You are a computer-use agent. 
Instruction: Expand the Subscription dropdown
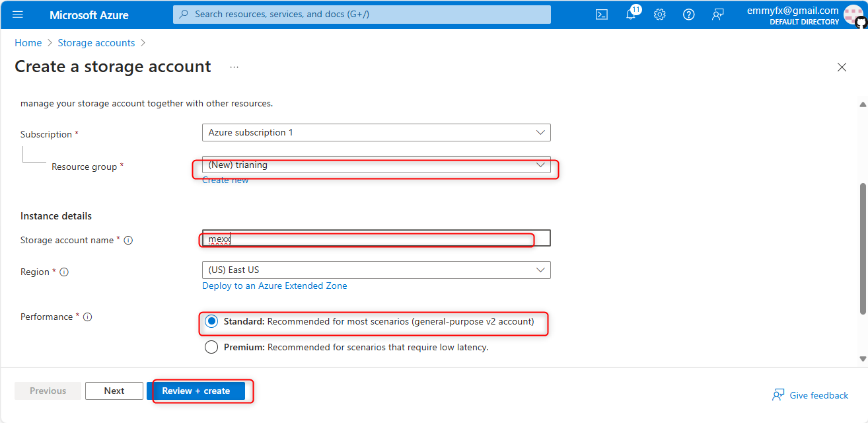point(376,133)
